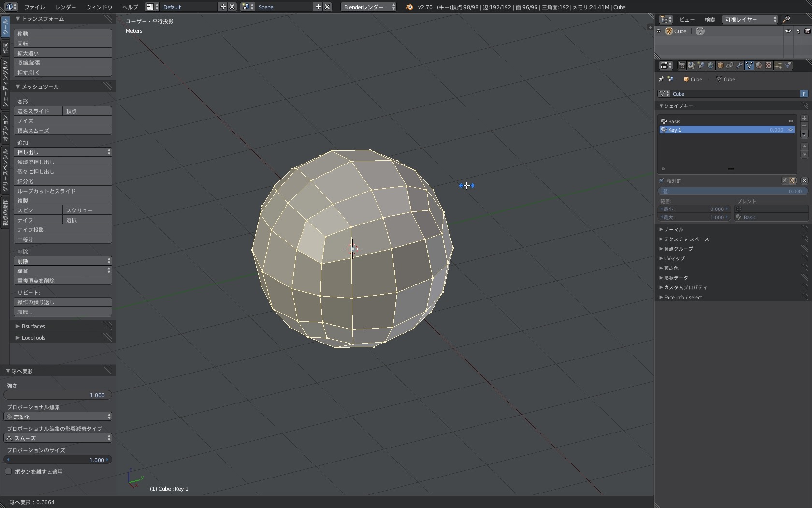The image size is (812, 508).
Task: Toggle the 相対的 relative checkbox
Action: [662, 181]
